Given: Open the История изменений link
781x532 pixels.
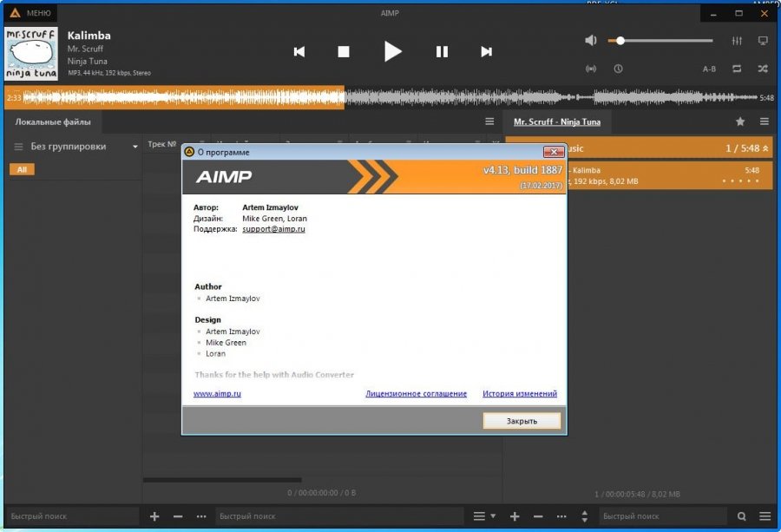Looking at the screenshot, I should 520,393.
